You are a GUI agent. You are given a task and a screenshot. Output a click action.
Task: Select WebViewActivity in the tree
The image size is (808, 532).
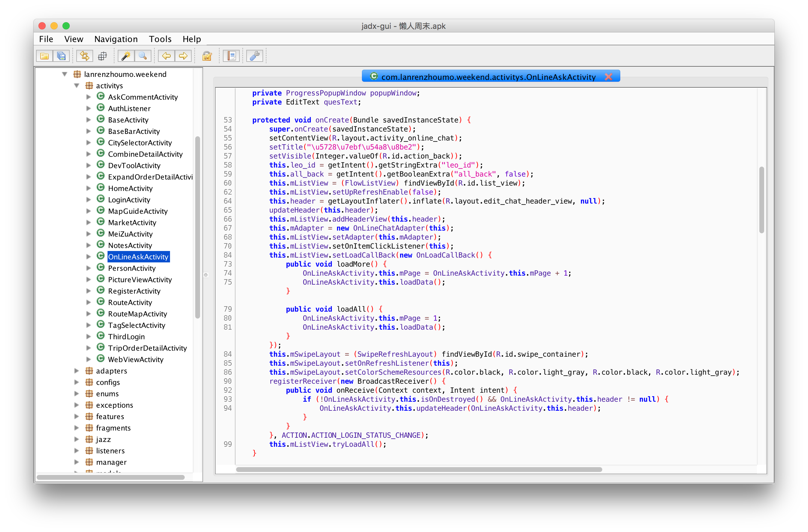click(135, 359)
